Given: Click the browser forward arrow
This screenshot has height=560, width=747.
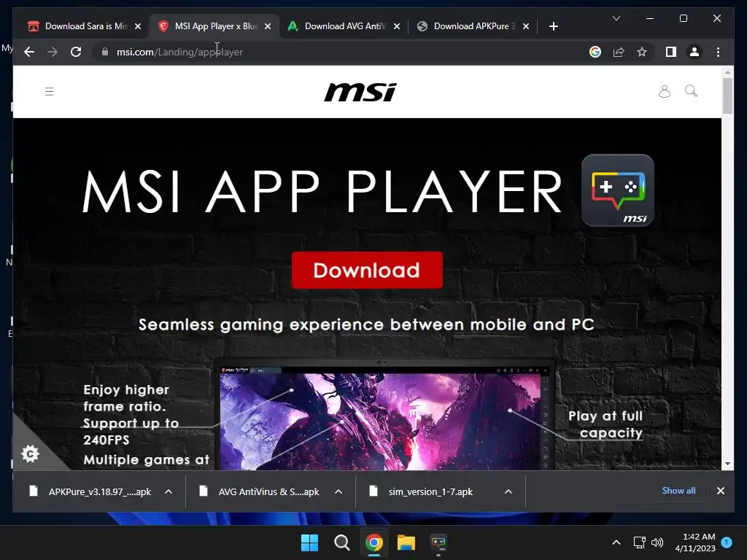Looking at the screenshot, I should coord(53,52).
